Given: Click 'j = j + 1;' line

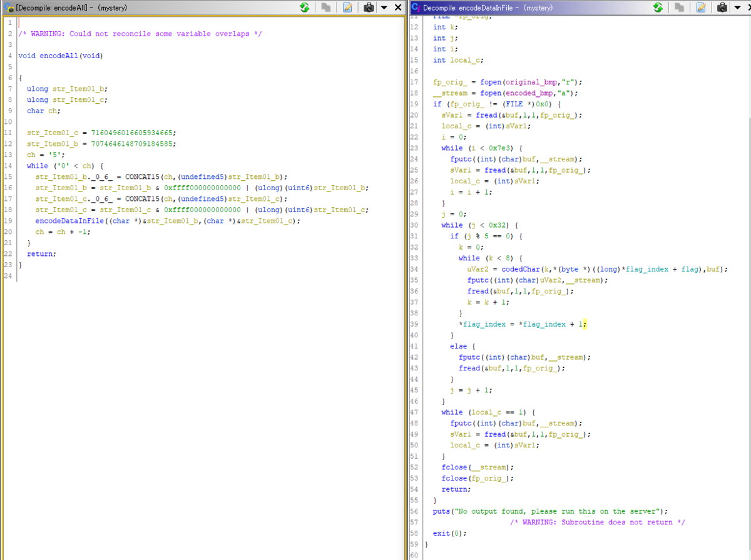Looking at the screenshot, I should pyautogui.click(x=471, y=390).
